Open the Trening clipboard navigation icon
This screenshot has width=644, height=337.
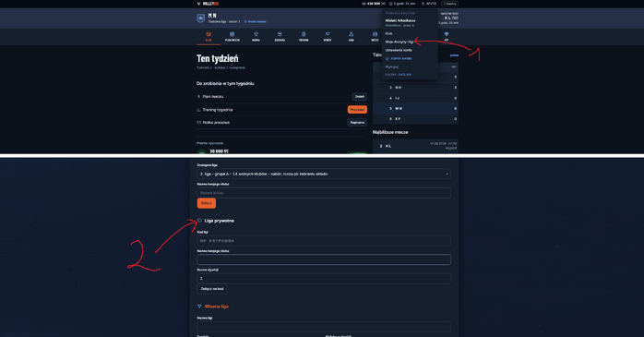pos(304,34)
